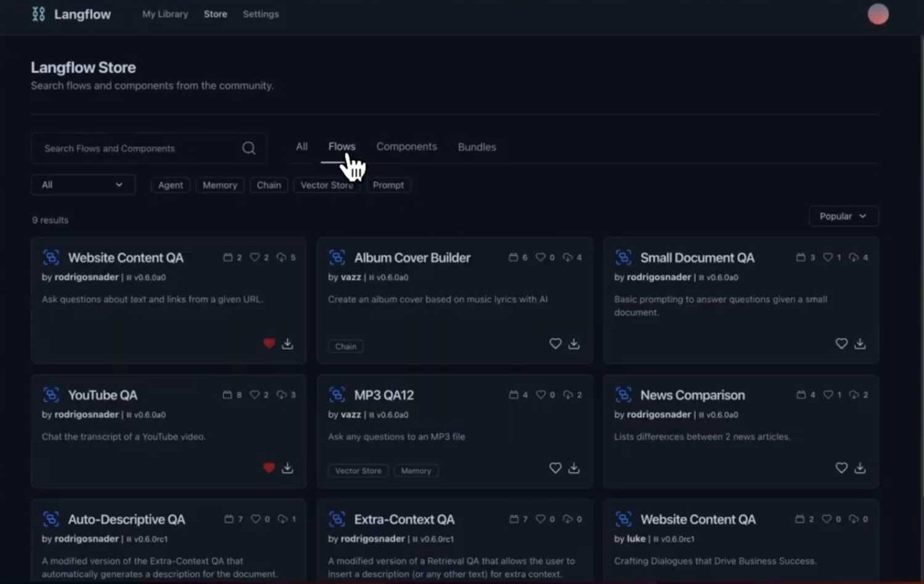Select the Vector Store filter tag
924x584 pixels.
327,184
